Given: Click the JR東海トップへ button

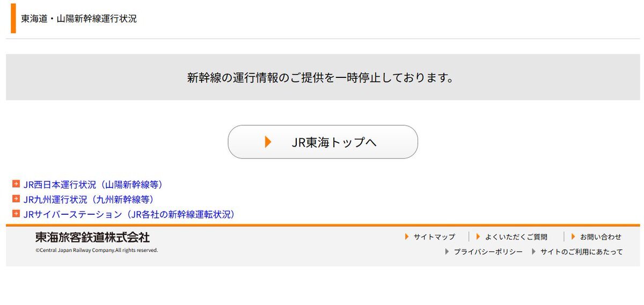Looking at the screenshot, I should pos(323,142).
